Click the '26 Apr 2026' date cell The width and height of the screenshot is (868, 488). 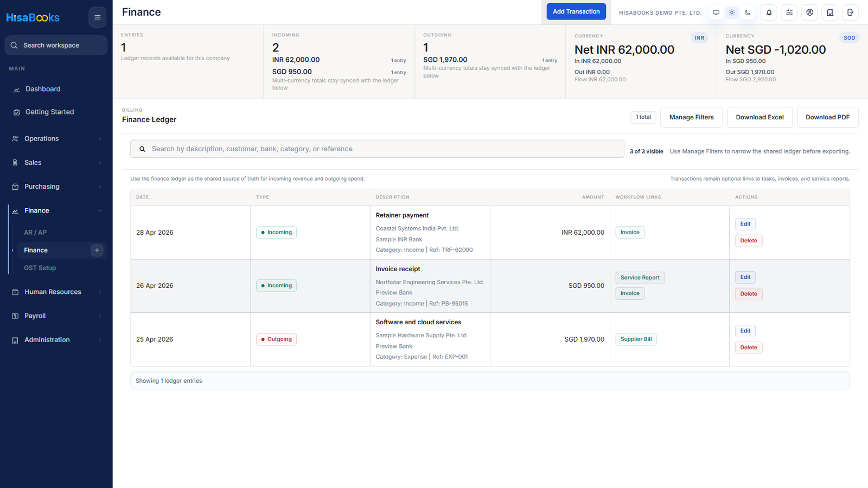pyautogui.click(x=155, y=286)
